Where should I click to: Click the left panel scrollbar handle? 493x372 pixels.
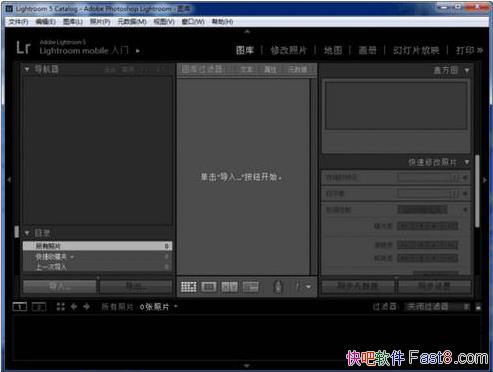click(17, 232)
